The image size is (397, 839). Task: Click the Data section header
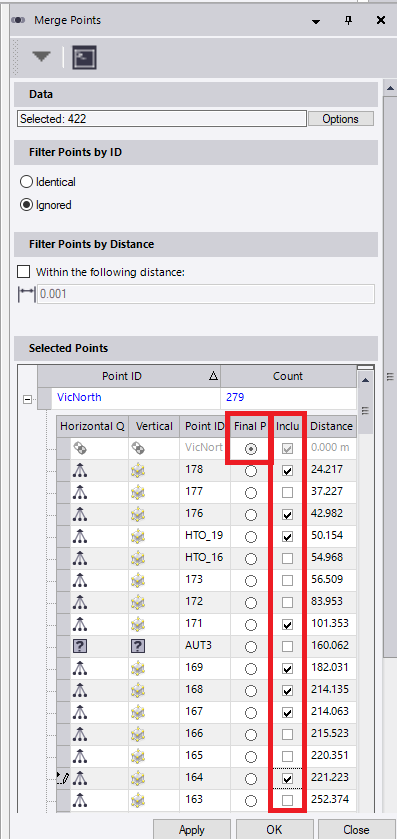196,94
